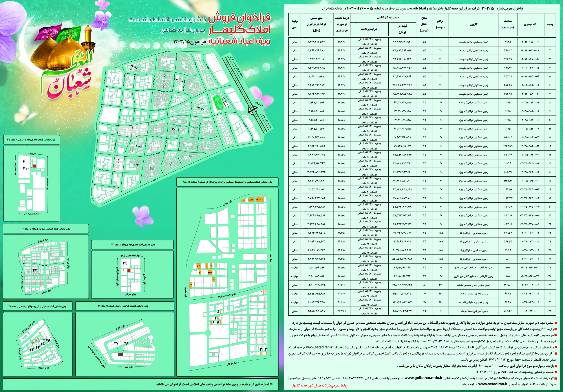The image size is (563, 392).
Task: Click the row 4 total price ۲۸,۸۰۸,۸۷۹,۳۵۲
Action: 402,68
